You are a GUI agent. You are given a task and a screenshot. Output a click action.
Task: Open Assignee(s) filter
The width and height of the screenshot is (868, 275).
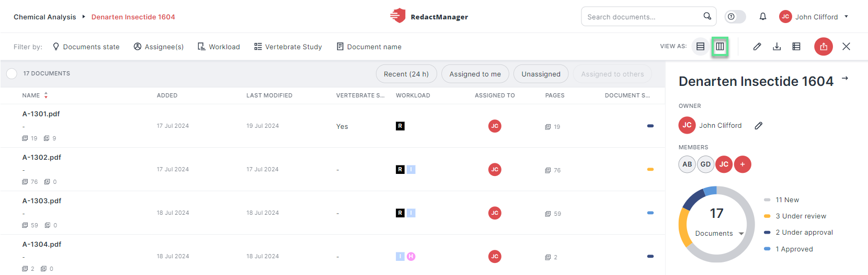159,47
